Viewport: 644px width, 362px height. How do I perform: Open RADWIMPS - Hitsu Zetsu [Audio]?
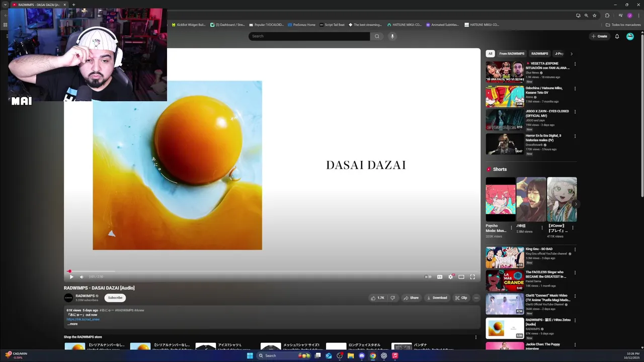(505, 328)
